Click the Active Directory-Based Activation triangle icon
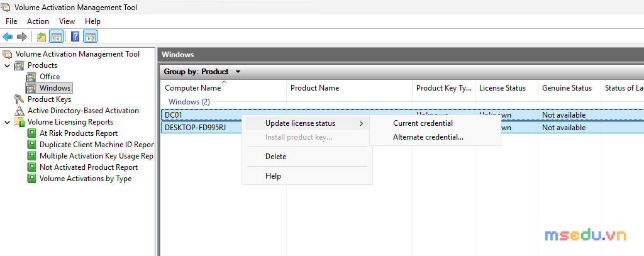This screenshot has height=256, width=644. coord(19,111)
